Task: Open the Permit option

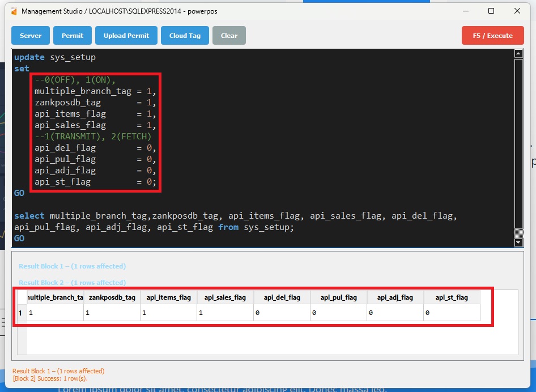Action: (73, 36)
